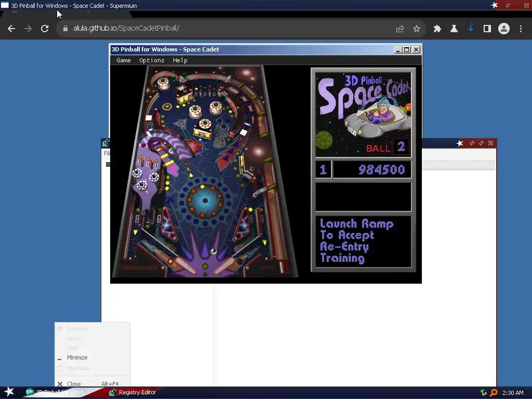The image size is (532, 399).
Task: Open the downloads blue arrow icon
Action: tap(471, 29)
